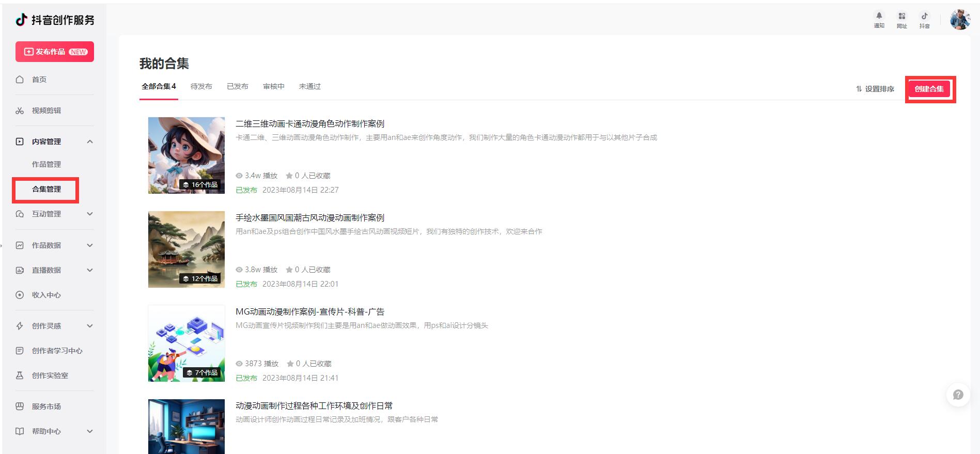Click the date 2023年08月14日 22:27
Viewport: 980px width, 454px height.
[x=301, y=190]
